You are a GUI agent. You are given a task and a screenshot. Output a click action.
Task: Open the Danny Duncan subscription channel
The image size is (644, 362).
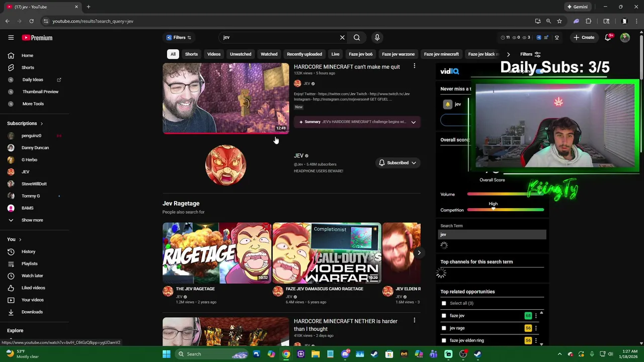pyautogui.click(x=35, y=148)
